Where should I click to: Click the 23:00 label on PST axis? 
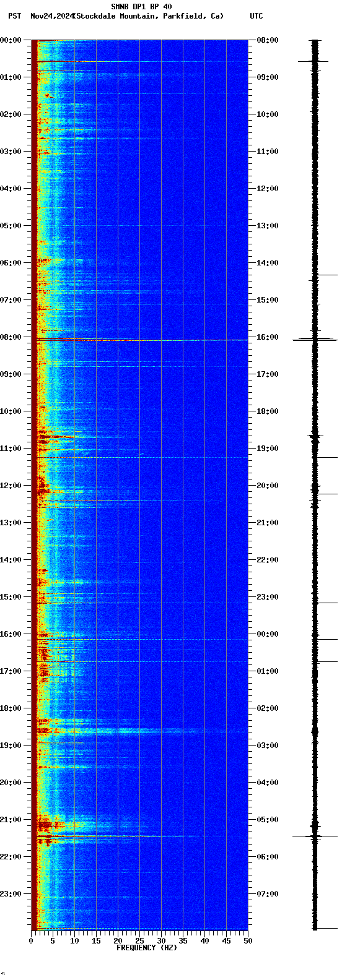coord(11,894)
